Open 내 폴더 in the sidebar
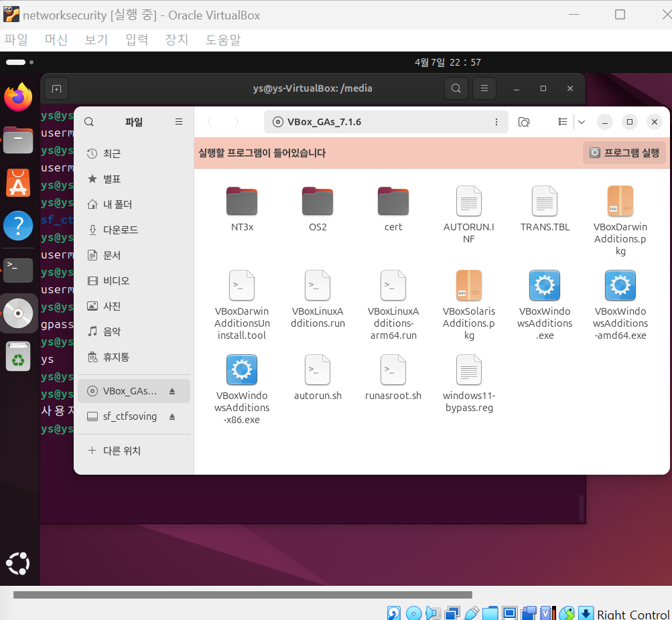The image size is (672, 620). pos(134,204)
